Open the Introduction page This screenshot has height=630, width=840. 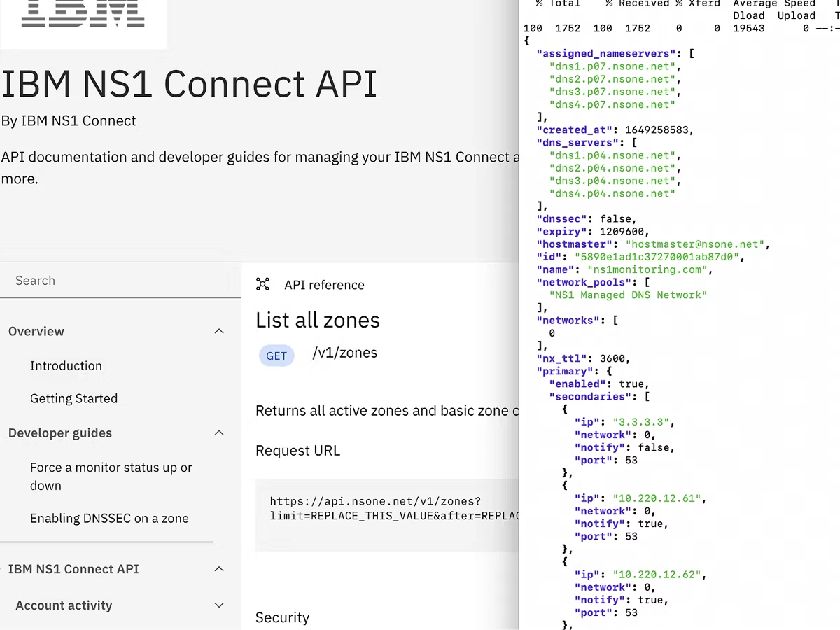click(x=66, y=365)
